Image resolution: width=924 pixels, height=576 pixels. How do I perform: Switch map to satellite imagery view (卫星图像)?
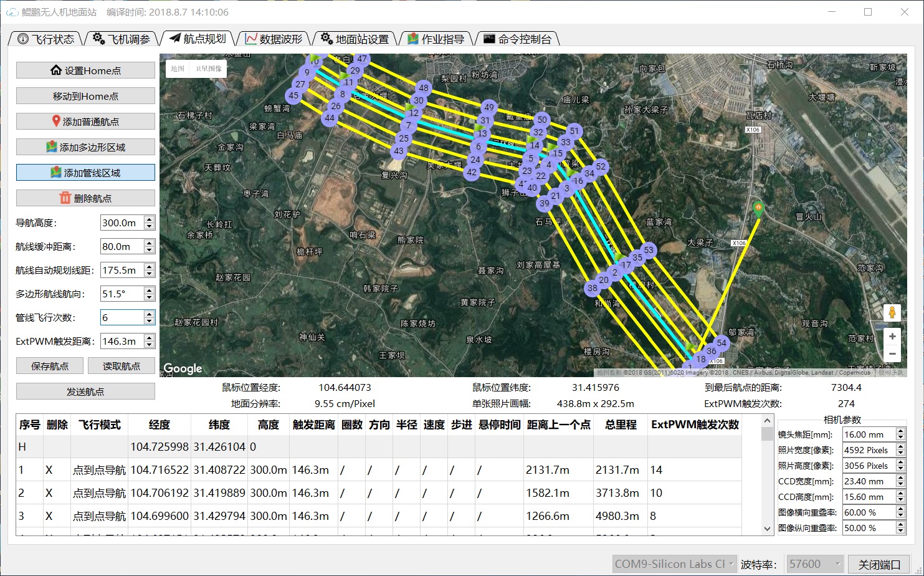[x=209, y=69]
